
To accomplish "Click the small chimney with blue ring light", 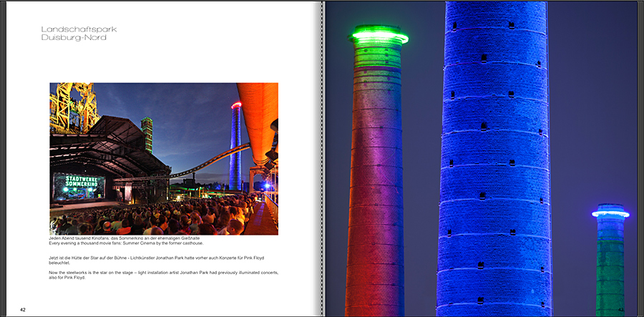I will pyautogui.click(x=610, y=258).
